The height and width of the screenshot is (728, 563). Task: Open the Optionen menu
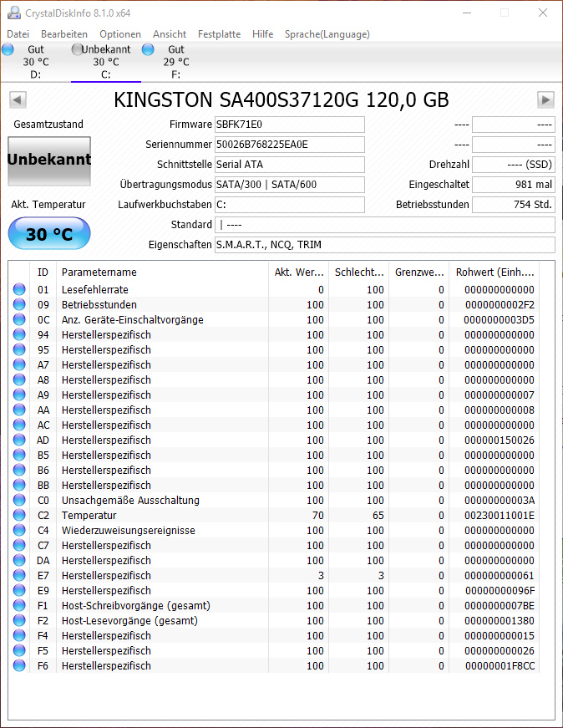120,34
